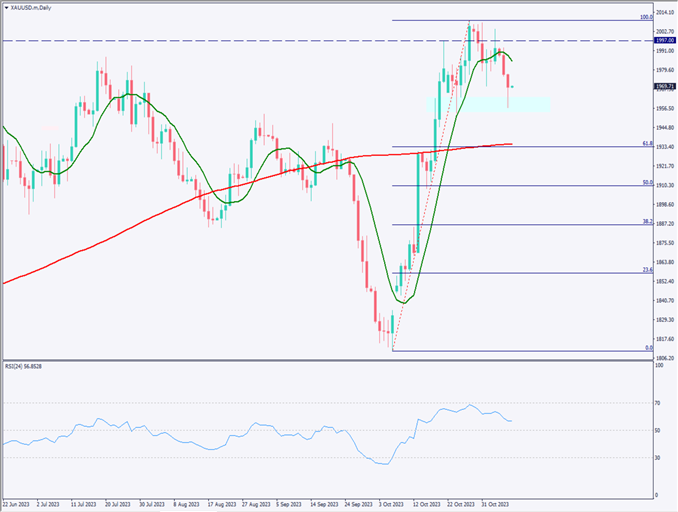678x512 pixels.
Task: Select the 61.8 Fibonacci retracement label
Action: [647, 144]
